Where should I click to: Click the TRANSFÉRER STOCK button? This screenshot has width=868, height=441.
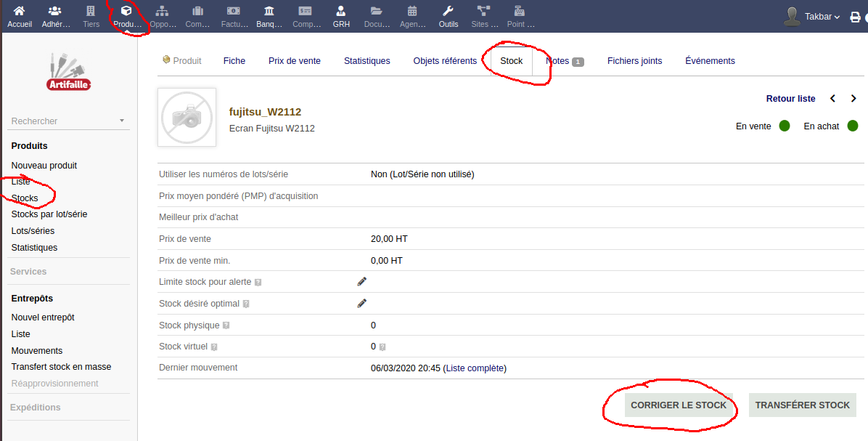click(803, 405)
